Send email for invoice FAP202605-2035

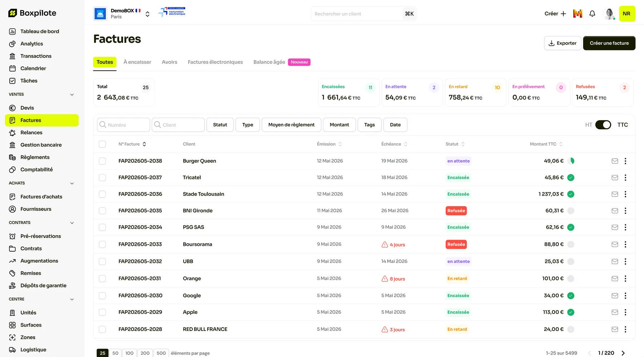pos(615,211)
